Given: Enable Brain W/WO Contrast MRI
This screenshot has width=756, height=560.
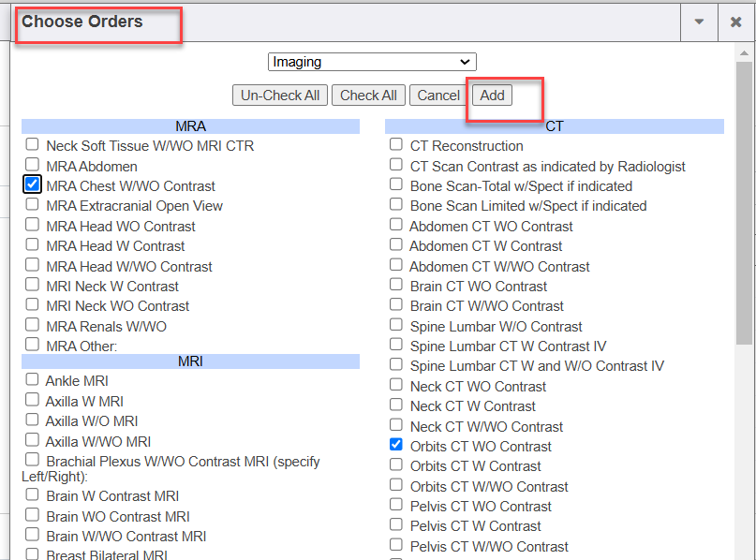Looking at the screenshot, I should (33, 535).
